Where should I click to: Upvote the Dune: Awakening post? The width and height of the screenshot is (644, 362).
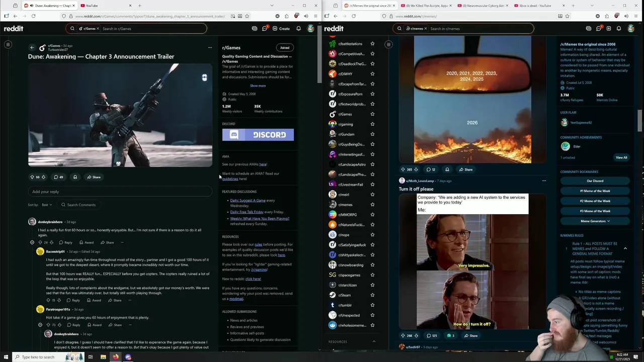32,177
